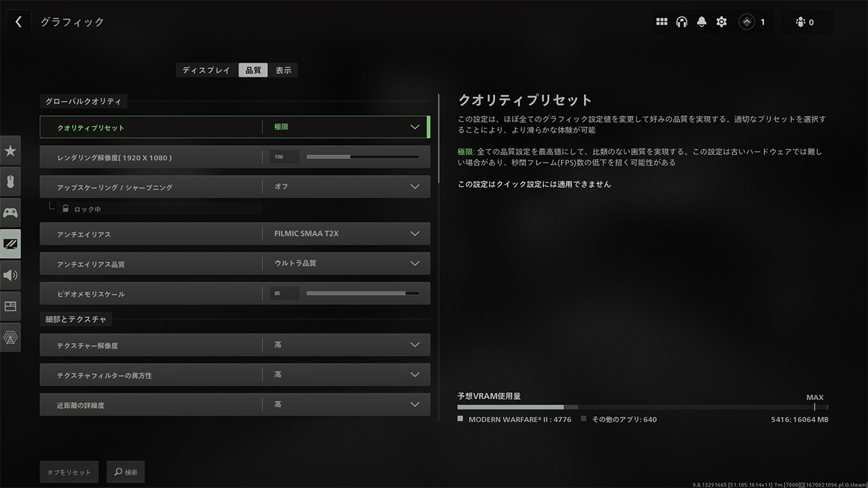
Task: Click the タブをリセット button
Action: tap(69, 472)
